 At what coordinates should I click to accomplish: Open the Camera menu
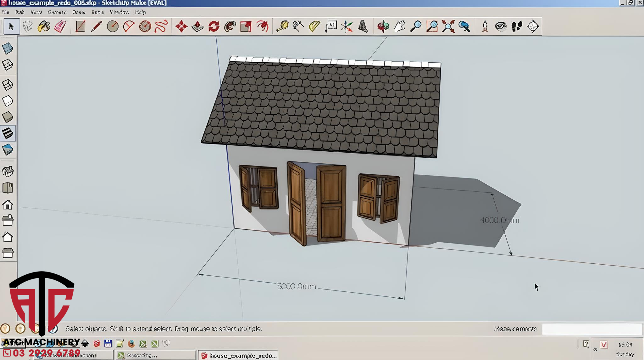click(x=57, y=12)
